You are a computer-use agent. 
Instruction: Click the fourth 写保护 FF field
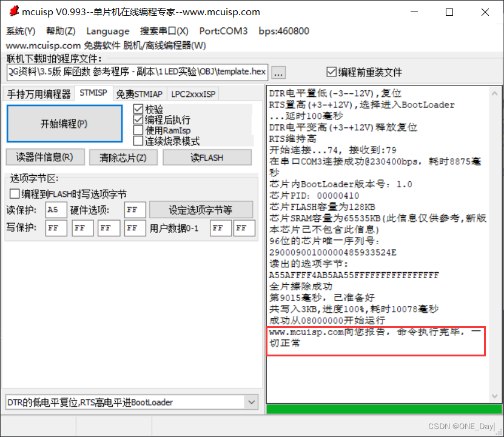coord(135,228)
